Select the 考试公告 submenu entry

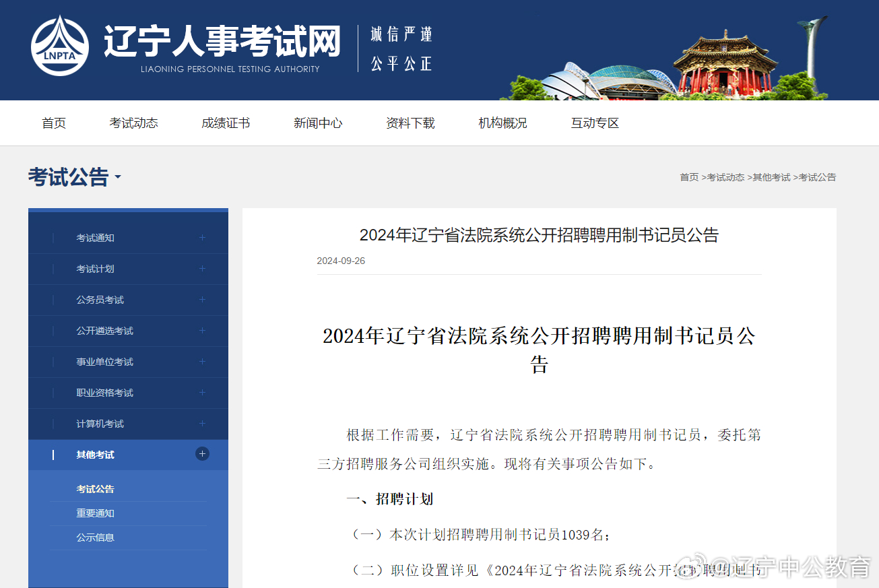pos(95,489)
